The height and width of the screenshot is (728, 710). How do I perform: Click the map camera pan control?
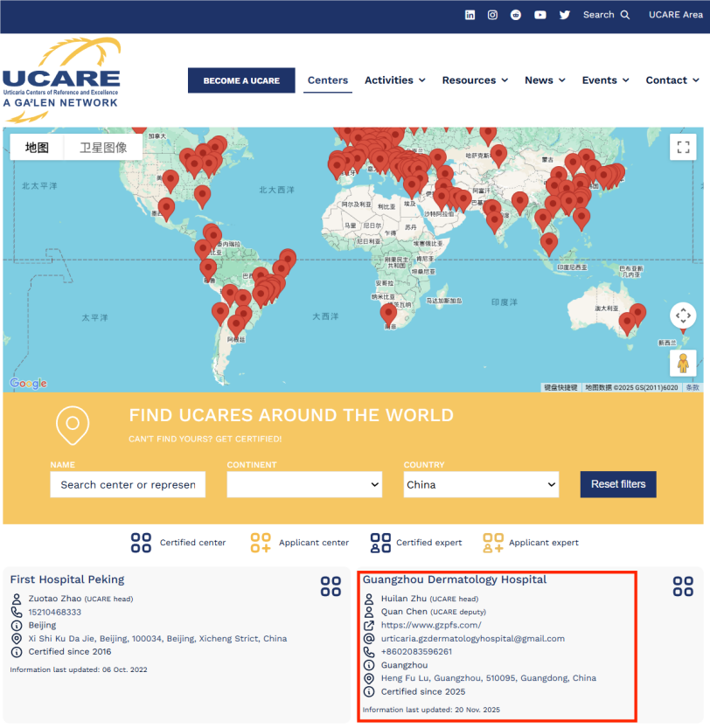pyautogui.click(x=683, y=315)
